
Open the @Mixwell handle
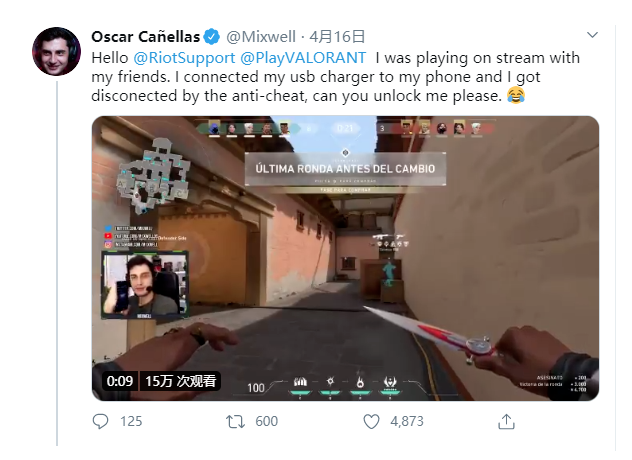[x=261, y=37]
